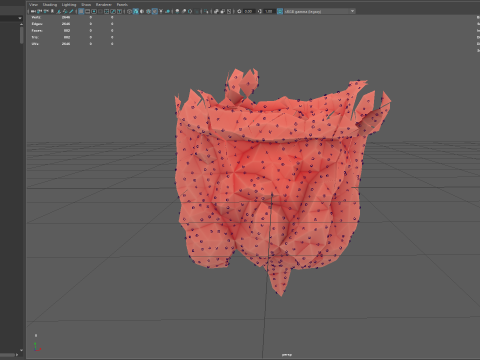Image resolution: width=480 pixels, height=360 pixels.
Task: Click the Grease Pencil icon
Action: pyautogui.click(x=71, y=11)
